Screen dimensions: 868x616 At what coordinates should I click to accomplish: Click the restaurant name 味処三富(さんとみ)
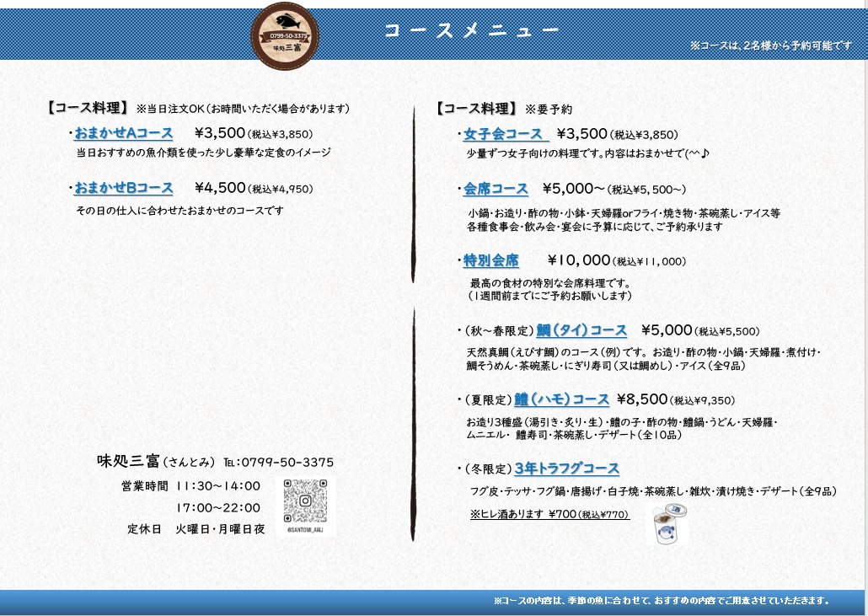[156, 461]
